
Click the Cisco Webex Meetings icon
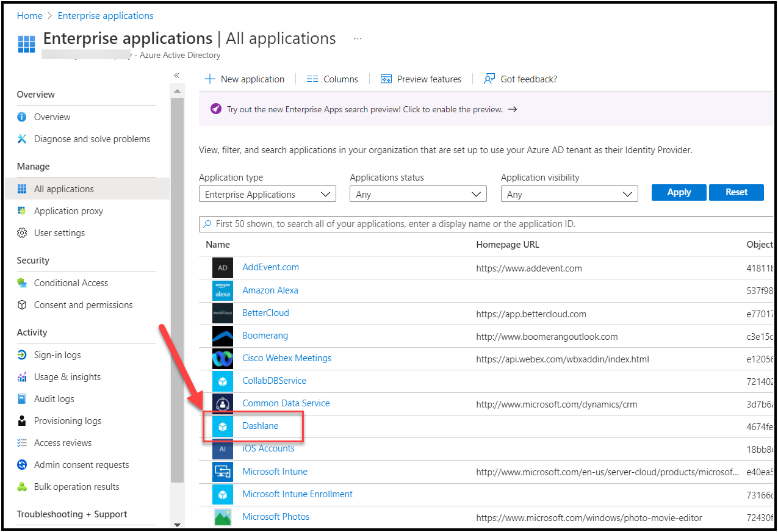pyautogui.click(x=223, y=359)
